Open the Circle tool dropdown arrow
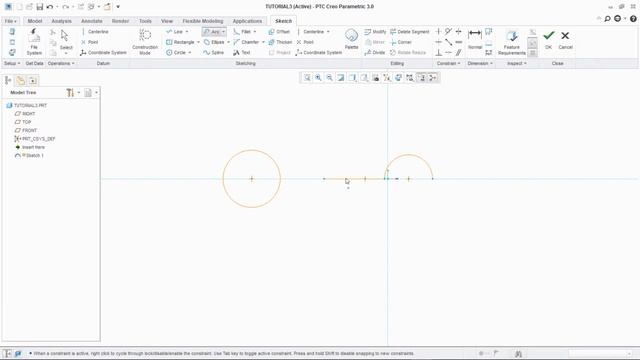 (x=190, y=53)
